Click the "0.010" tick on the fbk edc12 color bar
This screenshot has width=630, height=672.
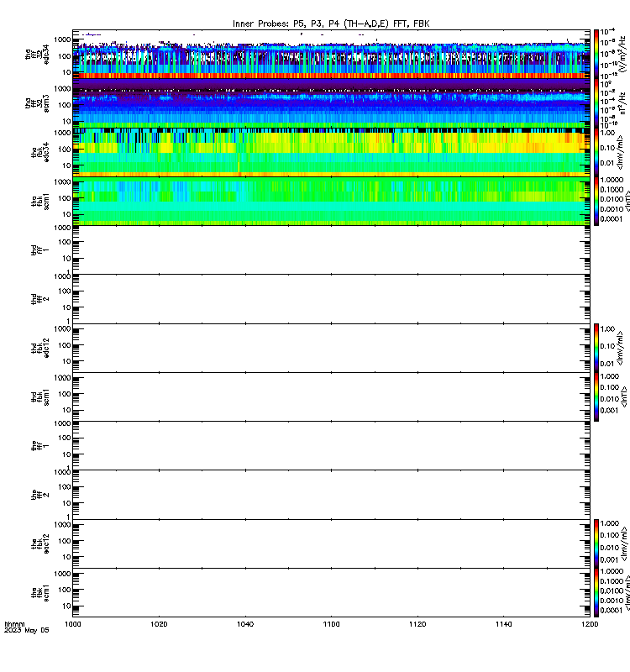pos(610,548)
